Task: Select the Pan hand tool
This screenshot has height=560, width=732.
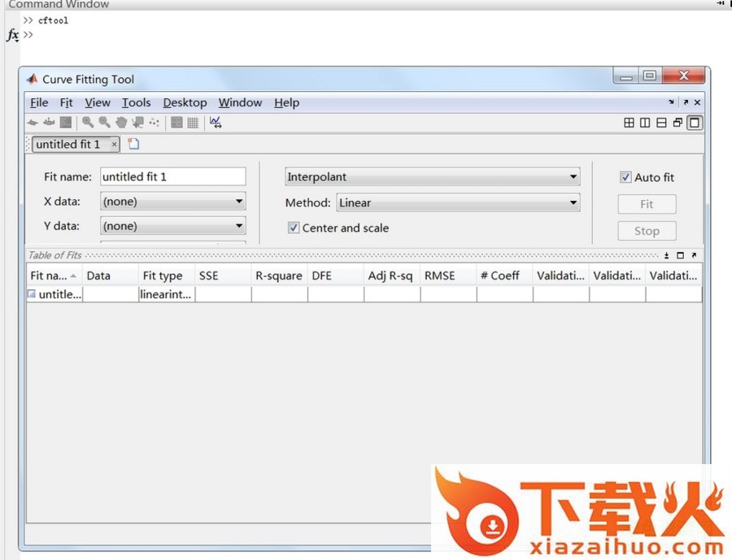Action: [x=121, y=123]
